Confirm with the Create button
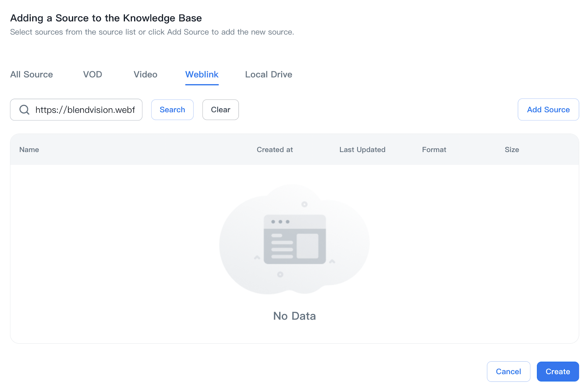Viewport: 588px width, 391px height. click(x=557, y=372)
